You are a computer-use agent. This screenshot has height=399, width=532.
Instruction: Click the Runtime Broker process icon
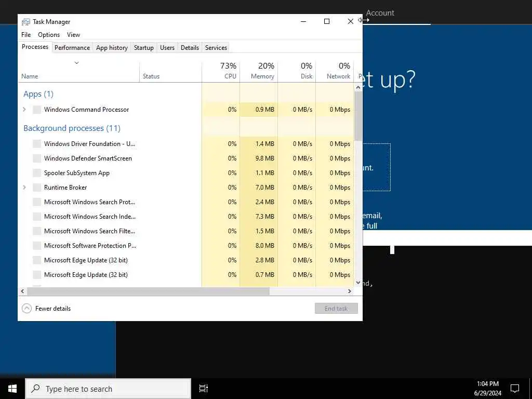point(37,188)
